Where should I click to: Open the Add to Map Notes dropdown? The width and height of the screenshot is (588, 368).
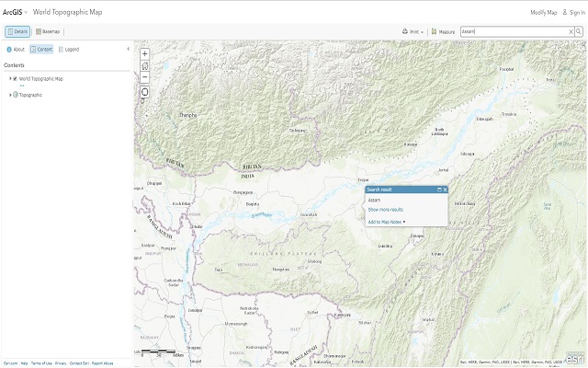pos(387,222)
